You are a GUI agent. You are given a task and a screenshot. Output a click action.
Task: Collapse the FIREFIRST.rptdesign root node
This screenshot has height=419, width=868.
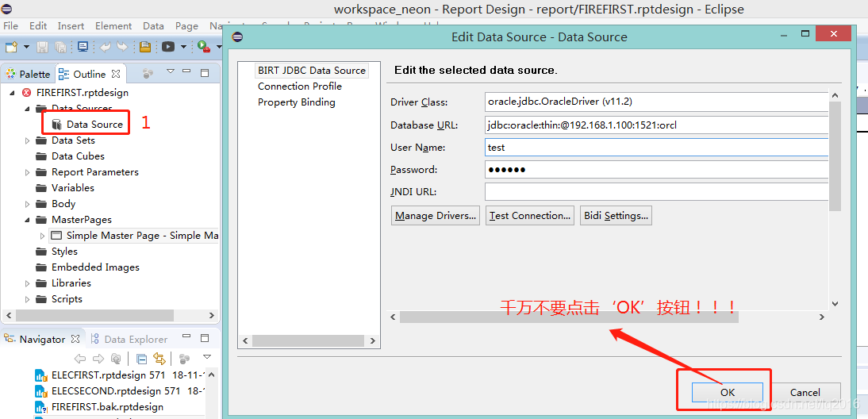13,93
